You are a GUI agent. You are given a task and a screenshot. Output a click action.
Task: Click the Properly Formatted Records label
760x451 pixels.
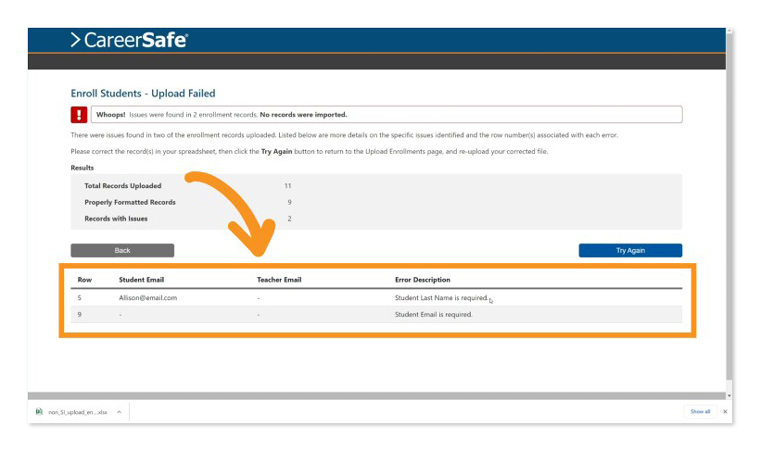tap(130, 202)
